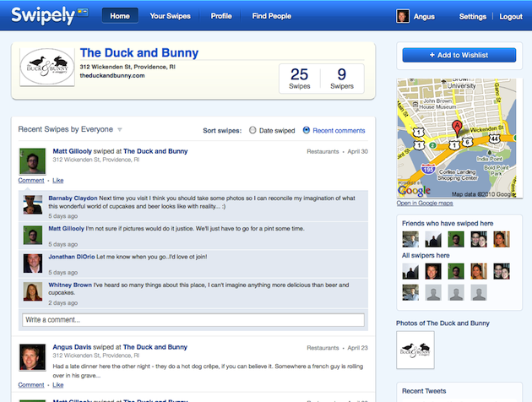Click the red A map marker
Viewport: 532px width, 402px height.
click(457, 128)
